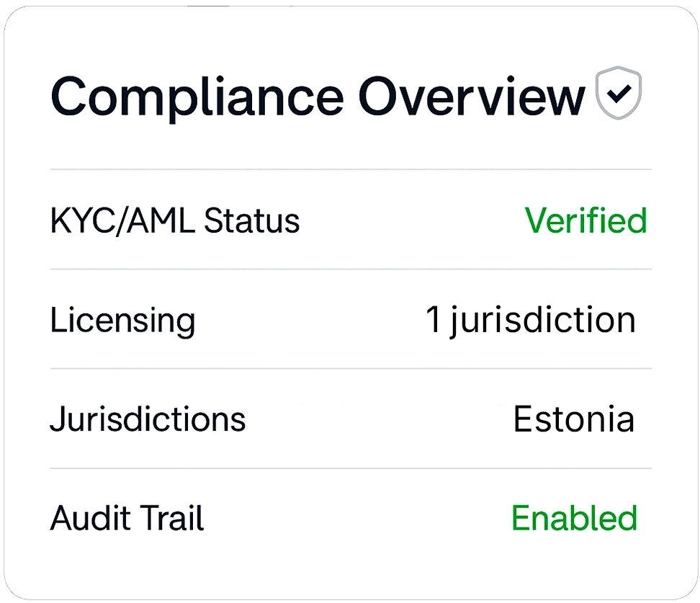Collapse the KYC/AML Status row
700x603 pixels.
tap(350, 221)
